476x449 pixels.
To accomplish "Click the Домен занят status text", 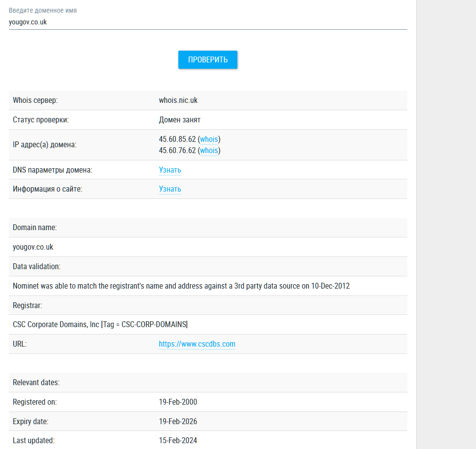I will (x=179, y=120).
